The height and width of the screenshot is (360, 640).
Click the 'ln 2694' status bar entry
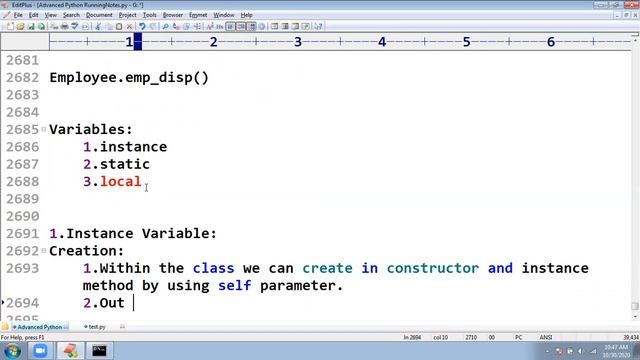(x=412, y=338)
